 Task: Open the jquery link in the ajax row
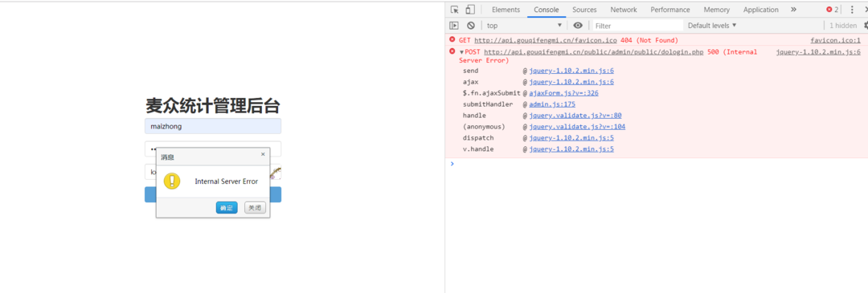click(571, 82)
